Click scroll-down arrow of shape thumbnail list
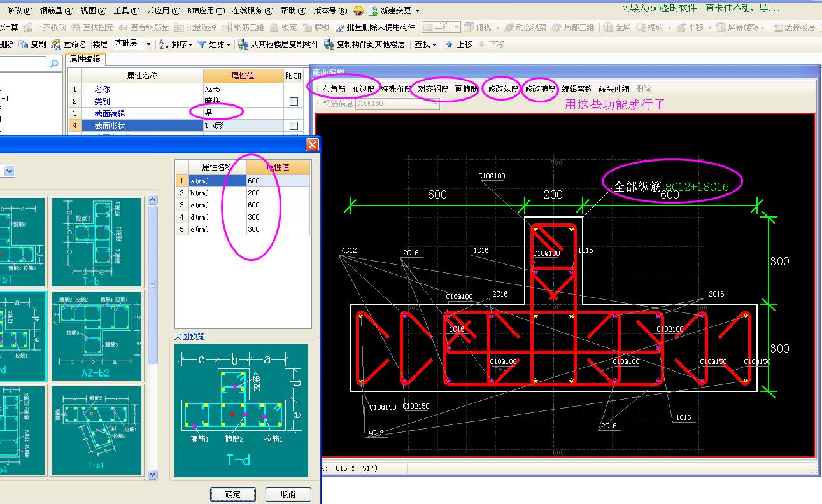 [x=153, y=474]
